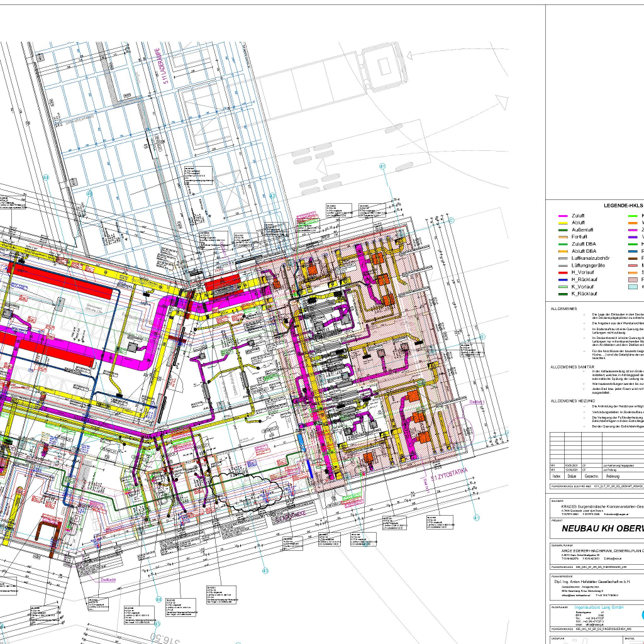Click the blue H_Rücklauf legend swatch
The height and width of the screenshot is (644, 644).
pos(563,279)
